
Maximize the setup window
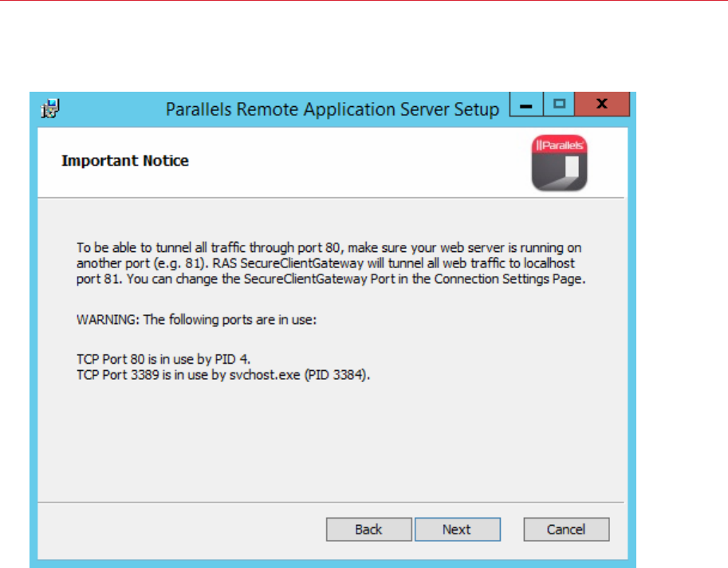click(x=559, y=104)
